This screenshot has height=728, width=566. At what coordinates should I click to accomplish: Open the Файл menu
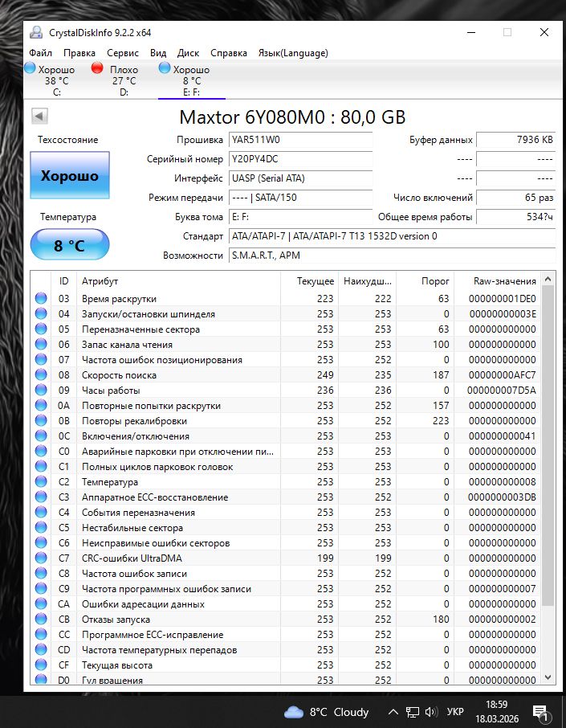pos(40,53)
